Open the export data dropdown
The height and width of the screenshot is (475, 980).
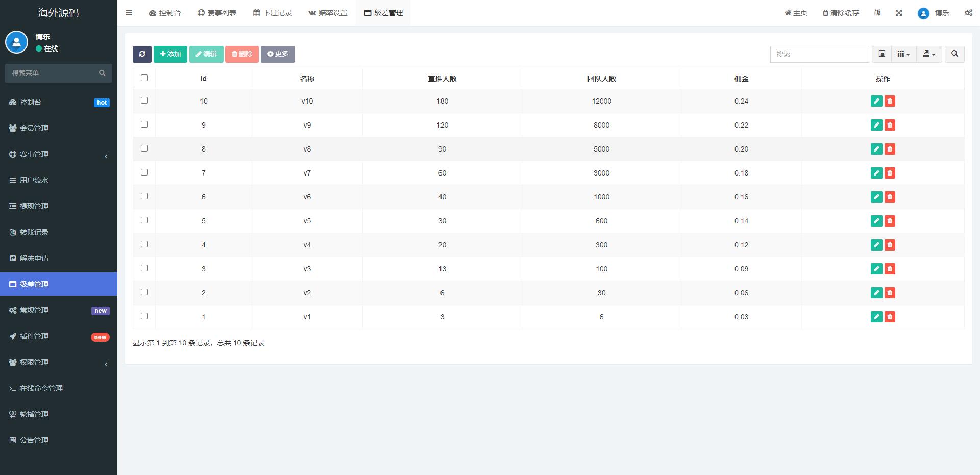pyautogui.click(x=929, y=54)
